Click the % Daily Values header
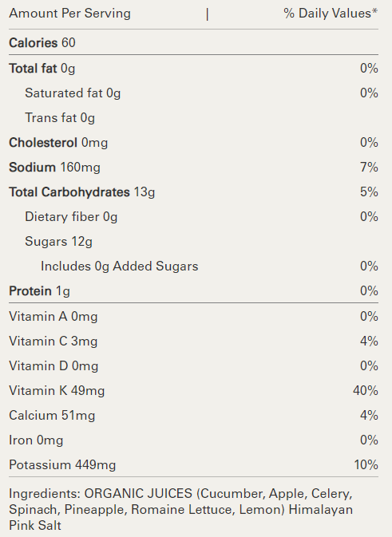The height and width of the screenshot is (537, 392). pyautogui.click(x=331, y=14)
